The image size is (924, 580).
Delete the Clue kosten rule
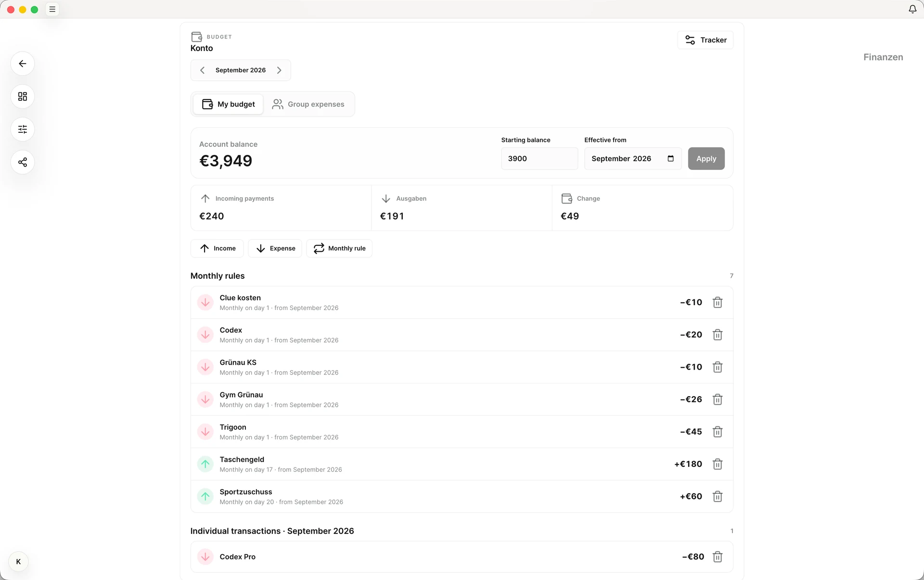tap(718, 302)
